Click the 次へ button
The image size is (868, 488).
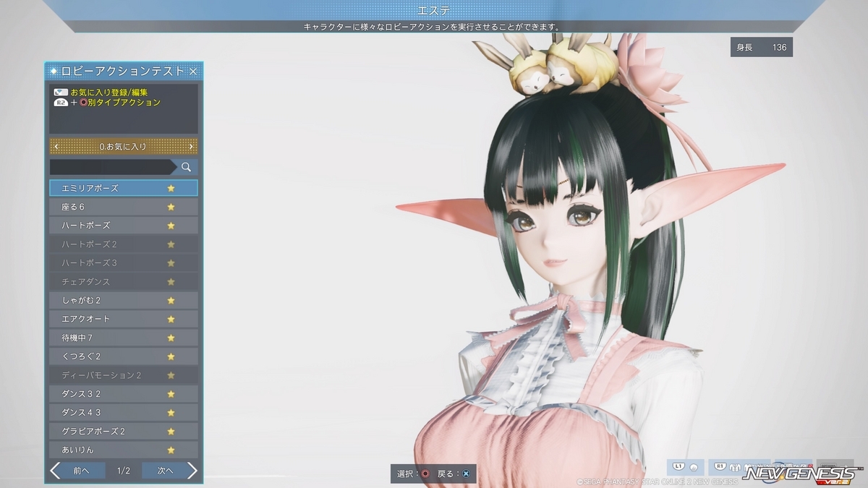point(166,471)
